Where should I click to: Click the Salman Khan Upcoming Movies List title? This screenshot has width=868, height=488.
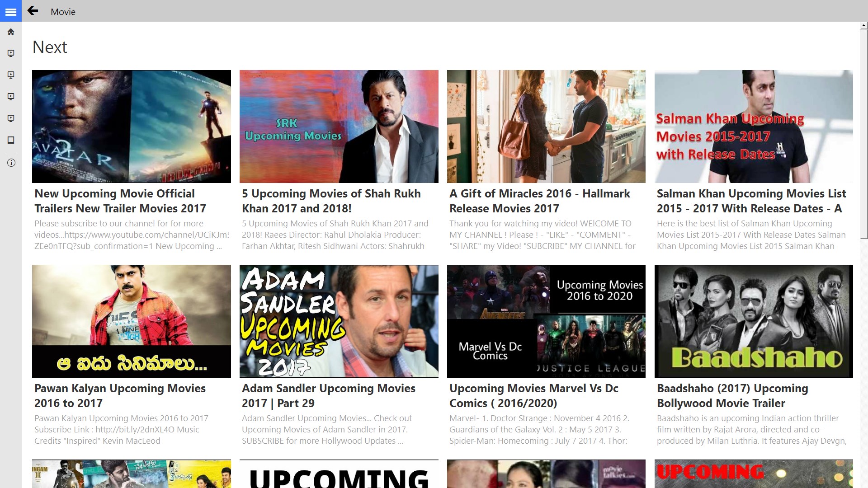coord(751,201)
